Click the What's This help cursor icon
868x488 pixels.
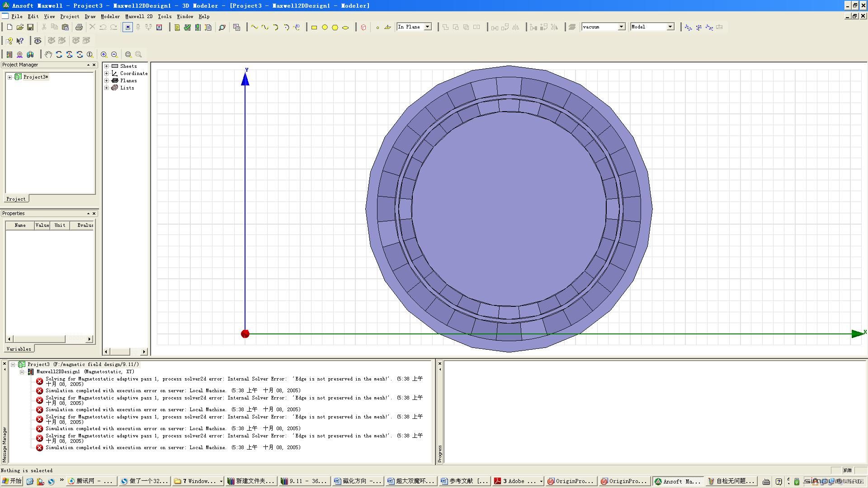[20, 41]
